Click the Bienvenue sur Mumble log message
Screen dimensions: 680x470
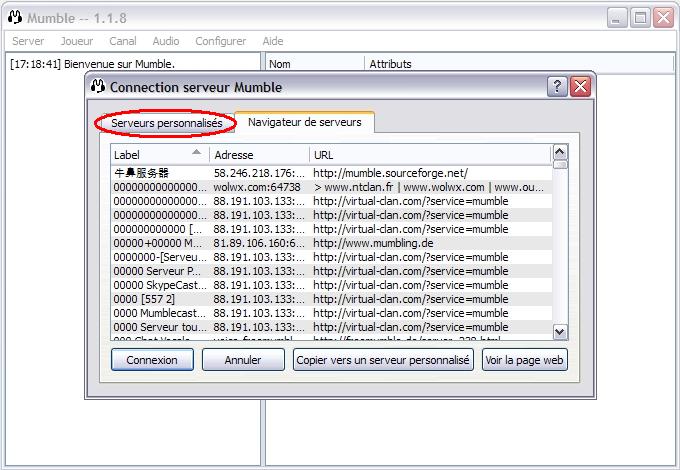[92, 64]
